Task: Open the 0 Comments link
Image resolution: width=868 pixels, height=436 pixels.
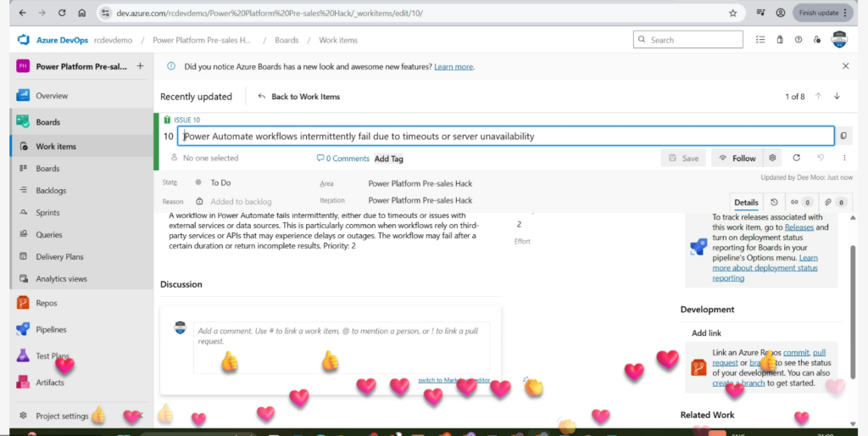Action: 342,159
